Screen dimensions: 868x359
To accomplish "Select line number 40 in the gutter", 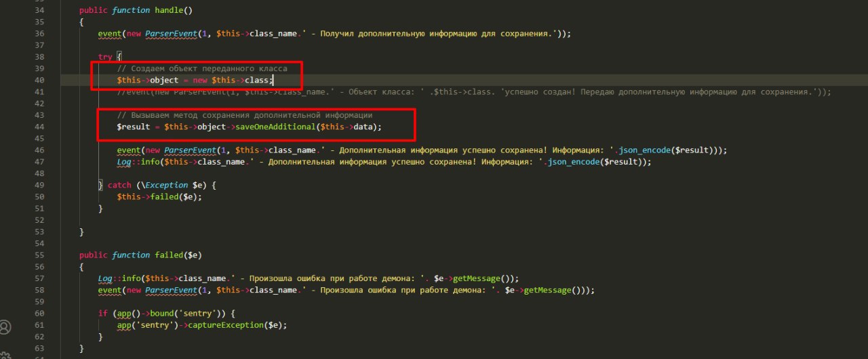I will coord(39,80).
